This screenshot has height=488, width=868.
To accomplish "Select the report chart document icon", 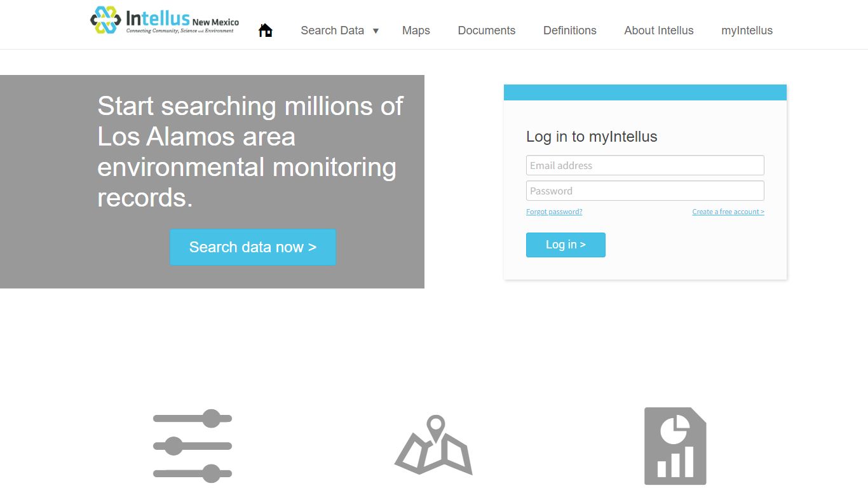I will [675, 446].
